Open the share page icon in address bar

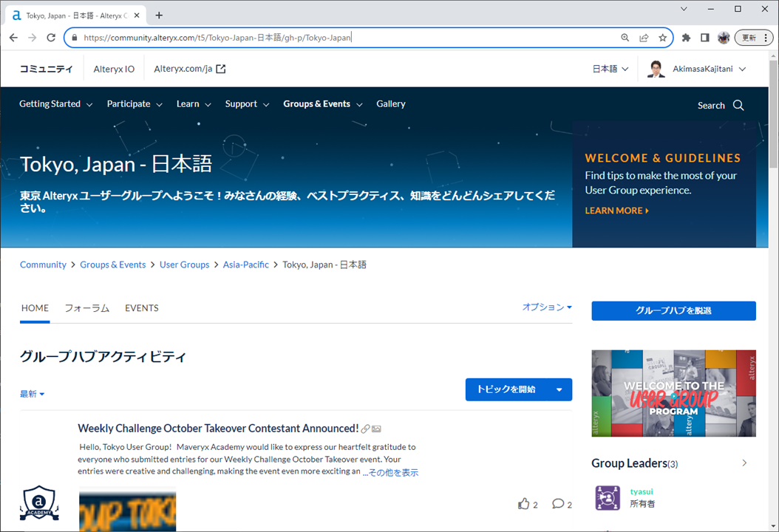pos(644,38)
